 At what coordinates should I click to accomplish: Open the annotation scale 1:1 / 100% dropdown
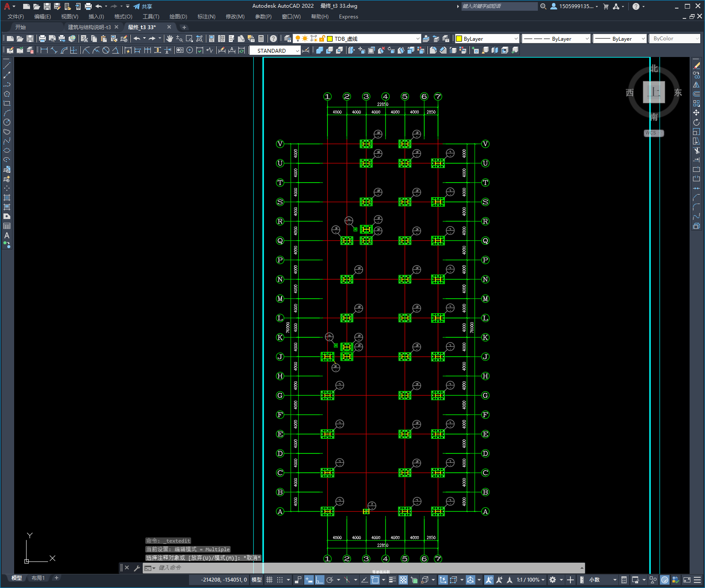click(531, 580)
